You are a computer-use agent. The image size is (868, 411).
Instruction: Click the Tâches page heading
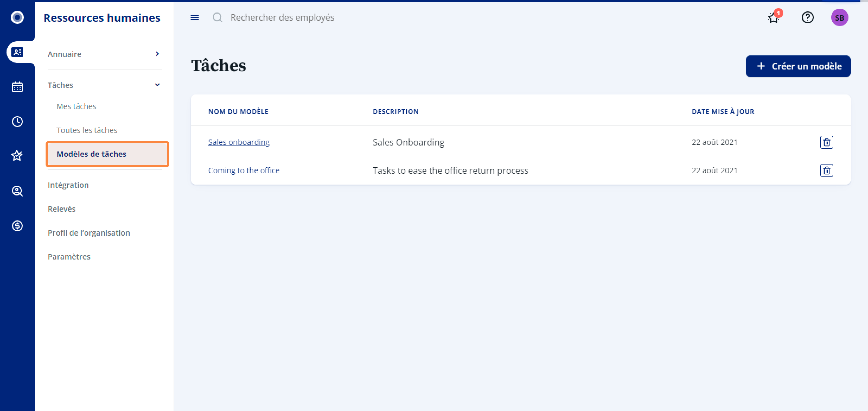coord(218,65)
